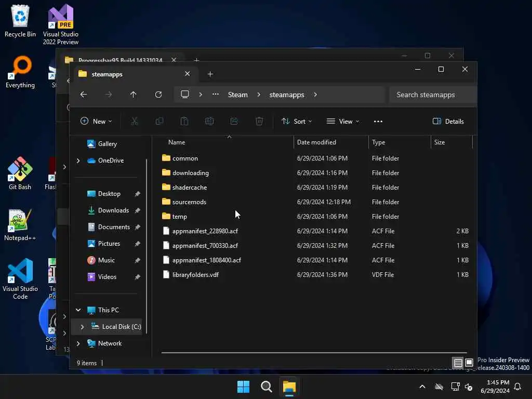Click steamapps breadcrumb segment
532x399 pixels.
287,95
